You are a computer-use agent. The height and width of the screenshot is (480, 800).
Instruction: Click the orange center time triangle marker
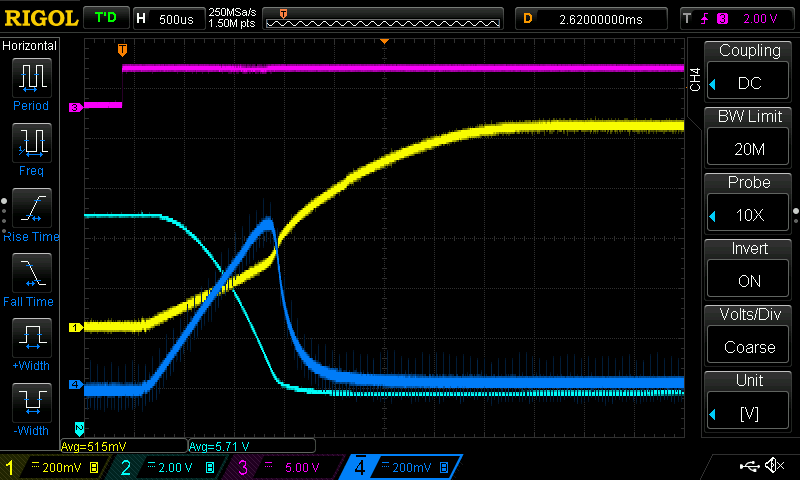(x=385, y=41)
